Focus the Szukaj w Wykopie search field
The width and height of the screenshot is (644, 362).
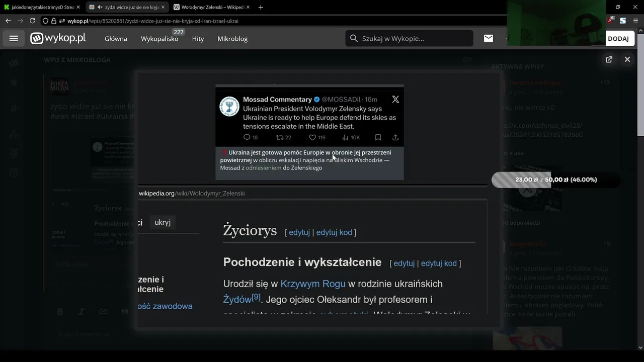(409, 38)
